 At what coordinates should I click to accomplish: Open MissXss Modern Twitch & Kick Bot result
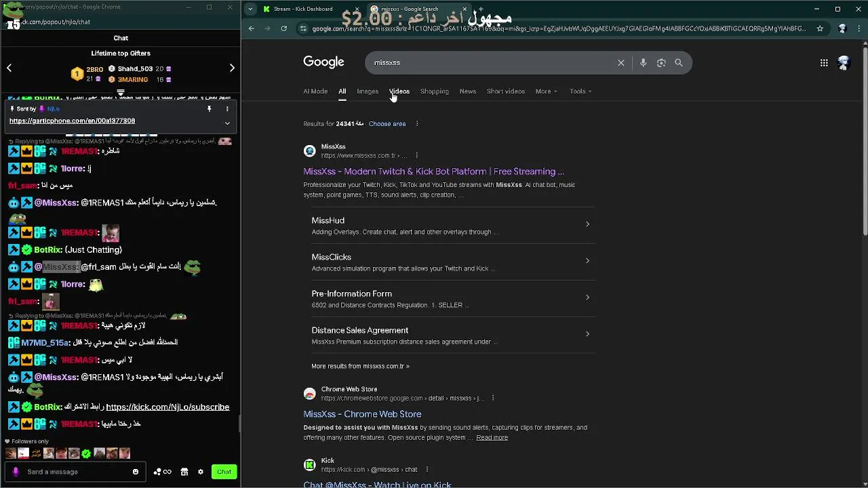(x=434, y=171)
